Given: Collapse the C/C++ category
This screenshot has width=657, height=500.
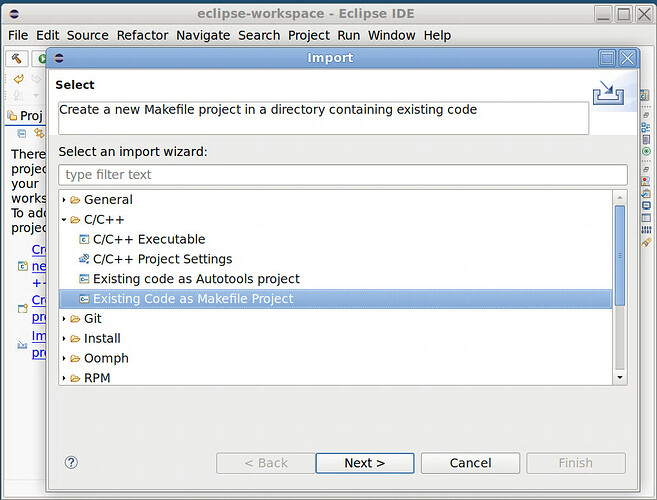Looking at the screenshot, I should [64, 219].
